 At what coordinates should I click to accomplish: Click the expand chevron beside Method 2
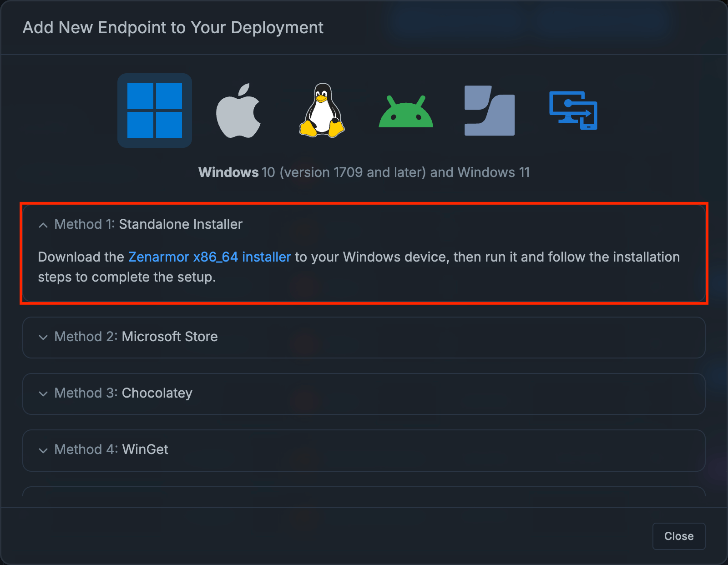point(43,338)
